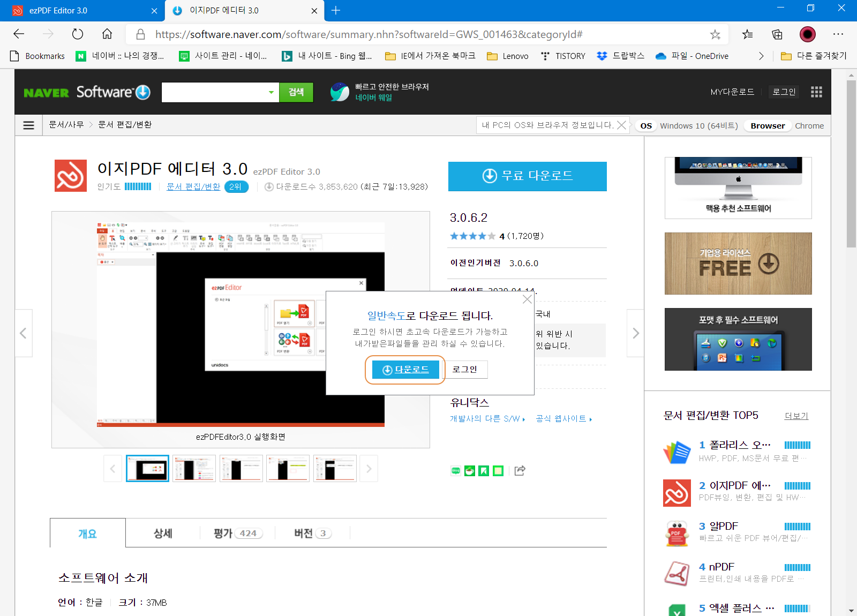Click the 무료 다운로드 button
Screen dimensions: 857x616
(x=528, y=176)
